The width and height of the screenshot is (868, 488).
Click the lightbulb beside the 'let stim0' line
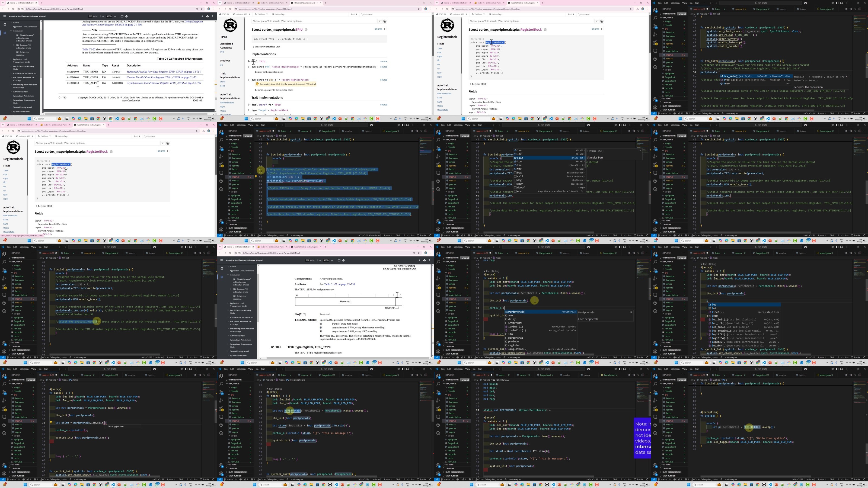(51, 422)
